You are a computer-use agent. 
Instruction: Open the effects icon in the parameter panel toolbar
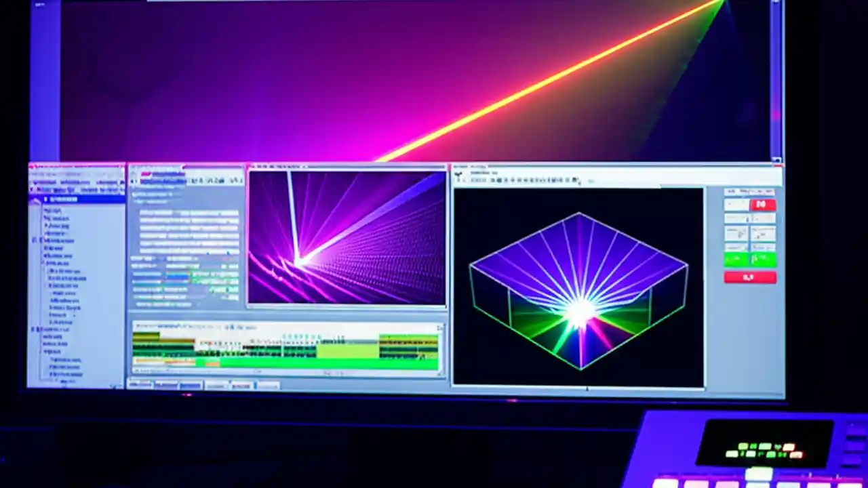(197, 180)
